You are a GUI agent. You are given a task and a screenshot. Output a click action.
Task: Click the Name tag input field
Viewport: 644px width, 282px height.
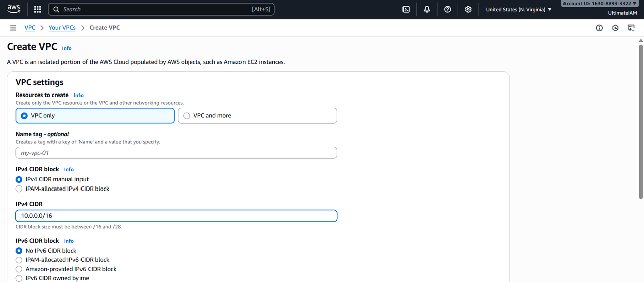pyautogui.click(x=176, y=153)
